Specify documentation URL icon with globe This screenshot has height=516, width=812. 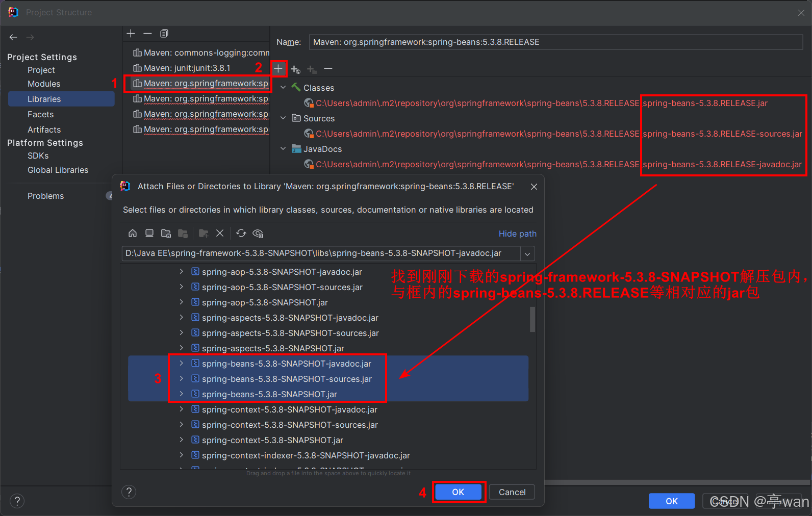(x=295, y=69)
